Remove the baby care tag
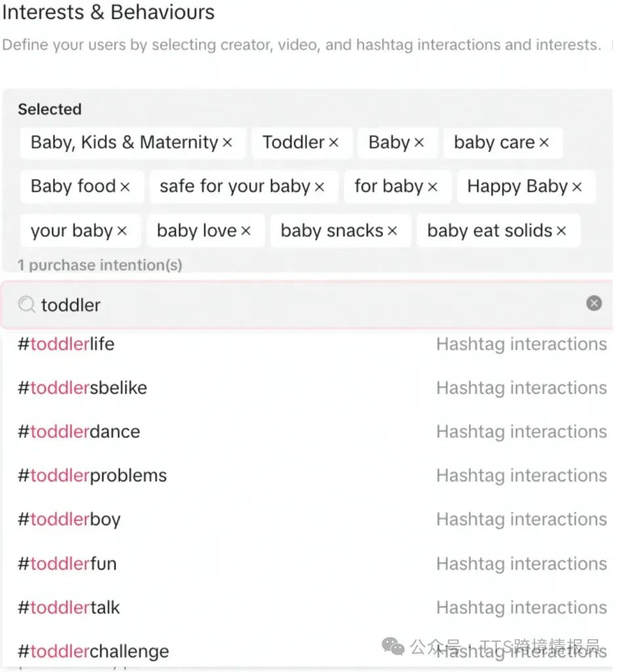 544,143
